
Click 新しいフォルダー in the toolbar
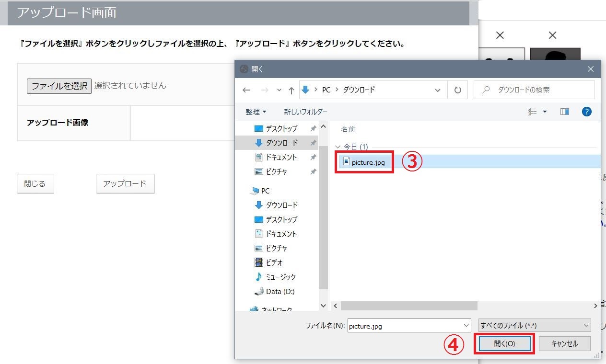(305, 112)
